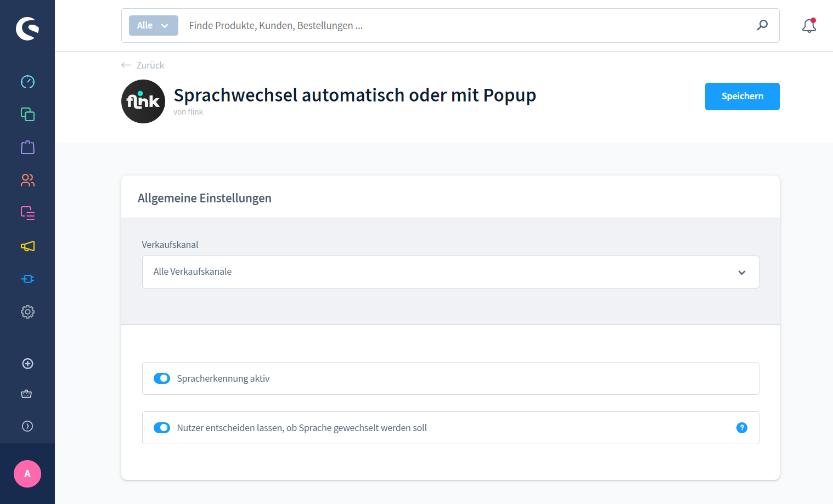Click the flink plugin logo
The image size is (833, 504).
point(143,101)
